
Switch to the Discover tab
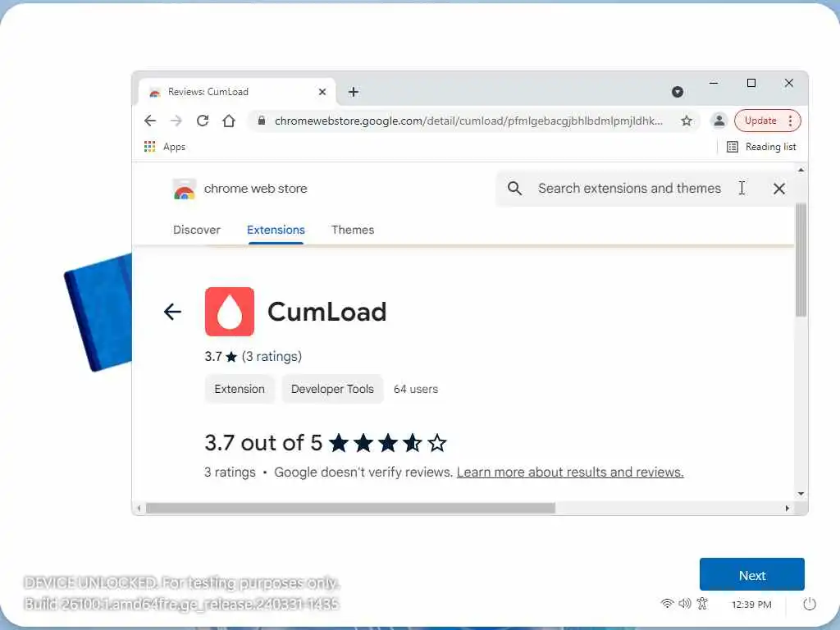tap(197, 230)
